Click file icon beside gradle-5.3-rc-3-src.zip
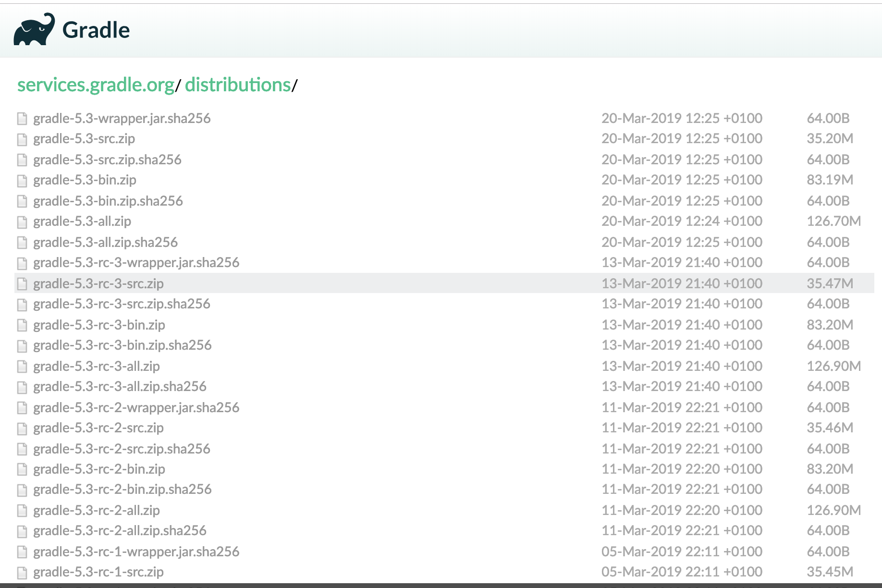The height and width of the screenshot is (588, 882). click(22, 284)
